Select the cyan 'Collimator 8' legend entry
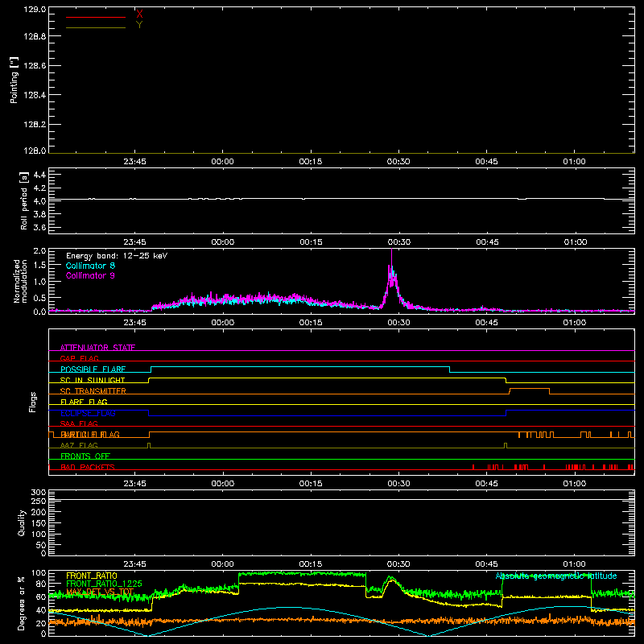This screenshot has height=644, width=644. pyautogui.click(x=90, y=266)
